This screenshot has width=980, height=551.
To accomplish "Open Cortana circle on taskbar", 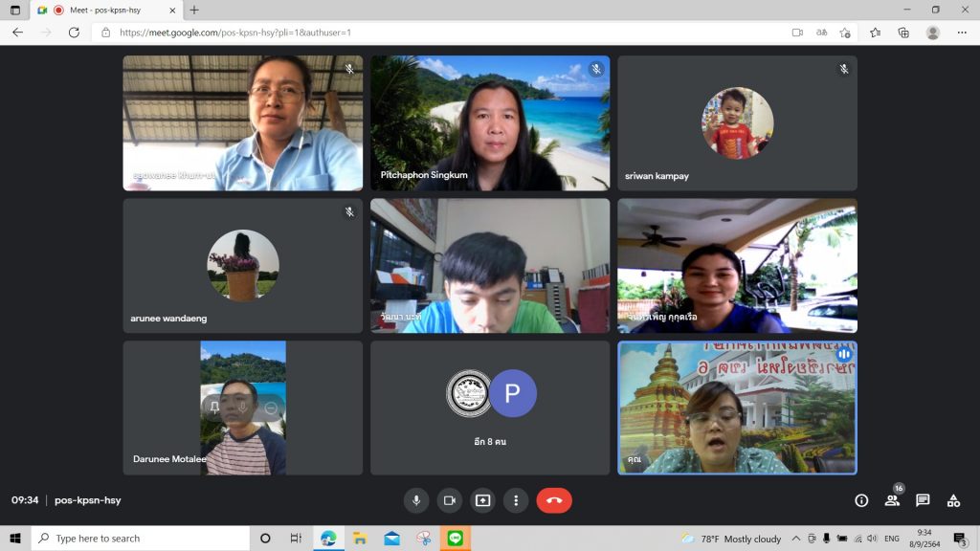I will click(265, 538).
